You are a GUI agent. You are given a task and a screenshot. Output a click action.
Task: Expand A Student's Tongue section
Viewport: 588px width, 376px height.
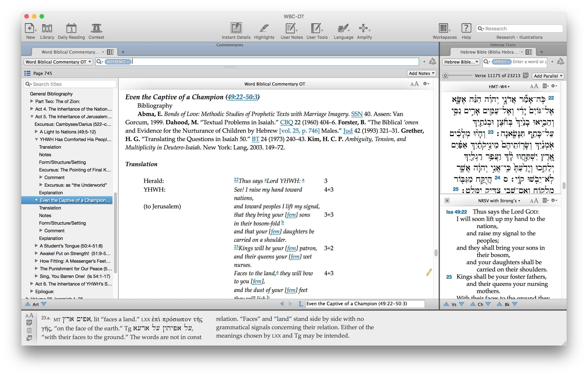point(36,246)
